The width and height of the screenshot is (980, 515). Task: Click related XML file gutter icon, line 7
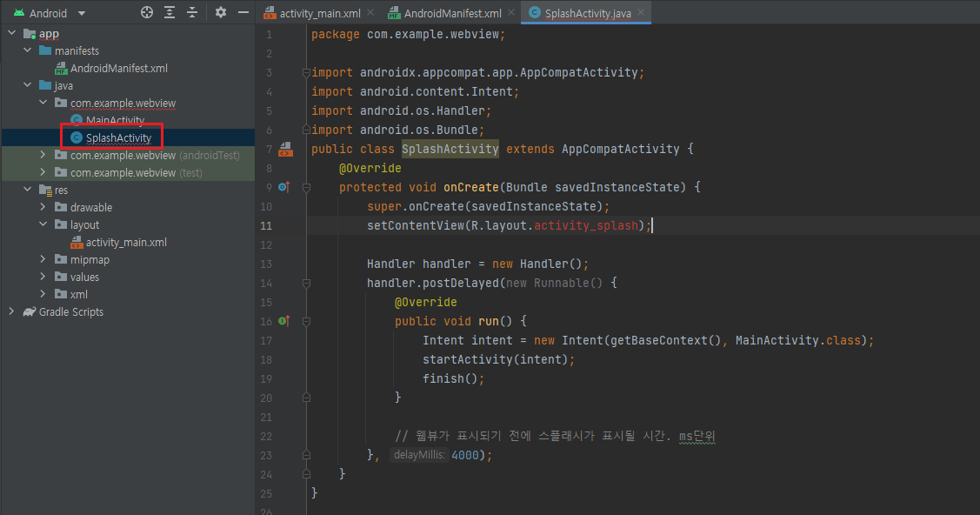pos(285,149)
